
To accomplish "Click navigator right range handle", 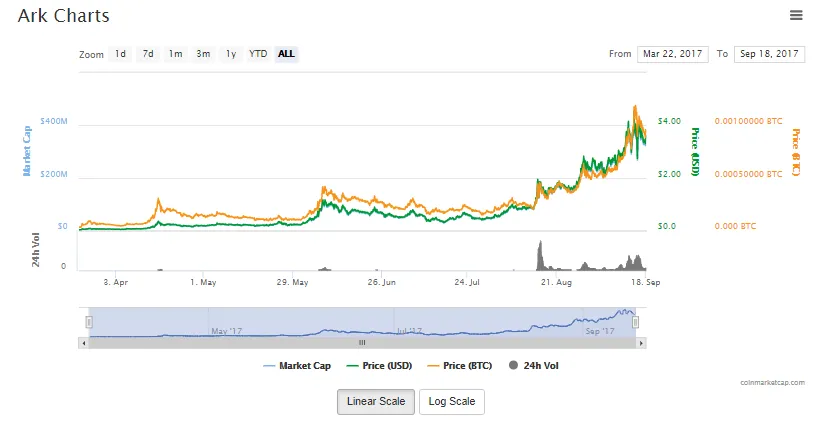I will (x=635, y=322).
